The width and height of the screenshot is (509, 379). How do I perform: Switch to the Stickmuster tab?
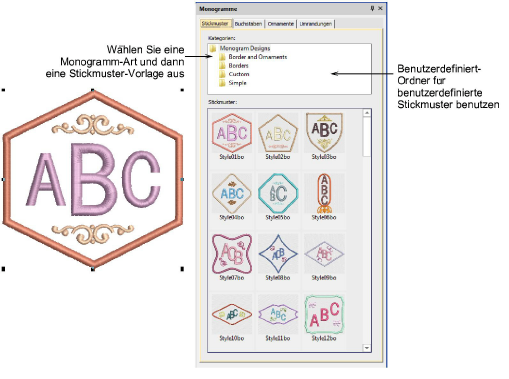pos(215,24)
